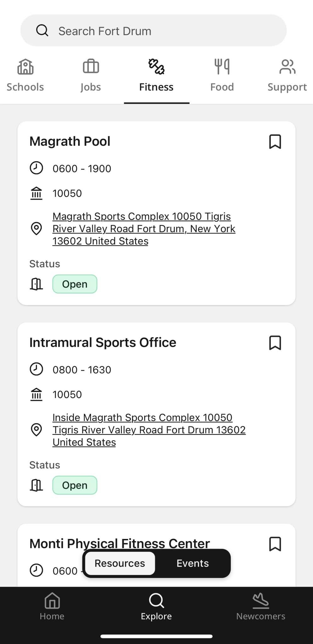
Task: Switch to the Events view
Action: pyautogui.click(x=192, y=563)
